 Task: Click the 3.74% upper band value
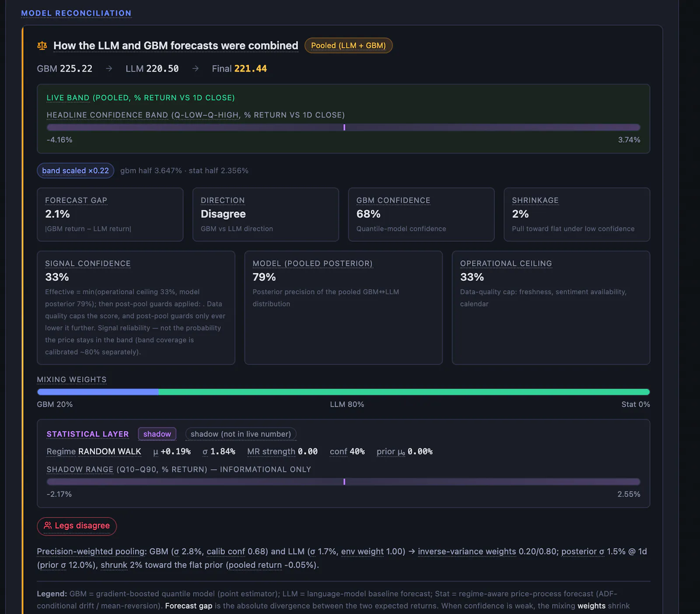pos(629,140)
